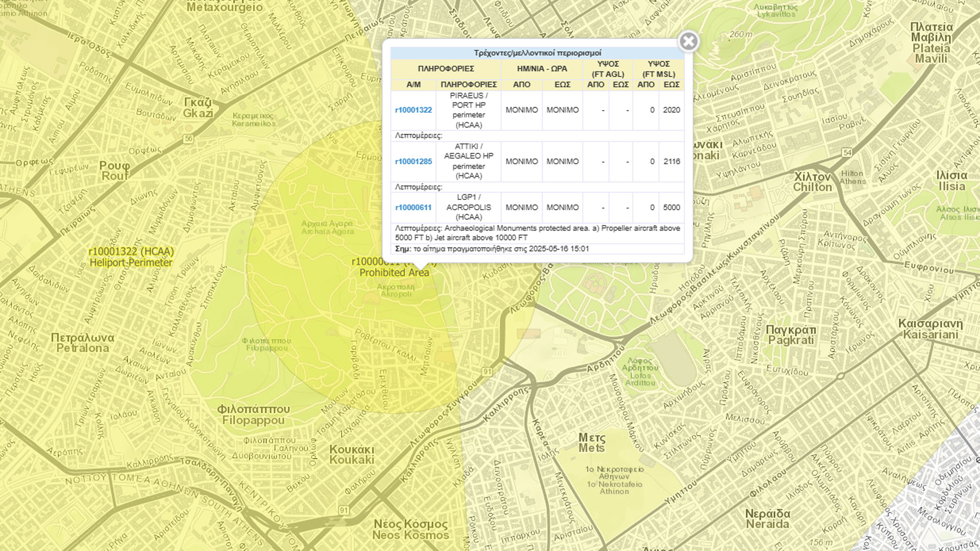Click the Lykavittos hill label
The image size is (980, 551).
[776, 11]
